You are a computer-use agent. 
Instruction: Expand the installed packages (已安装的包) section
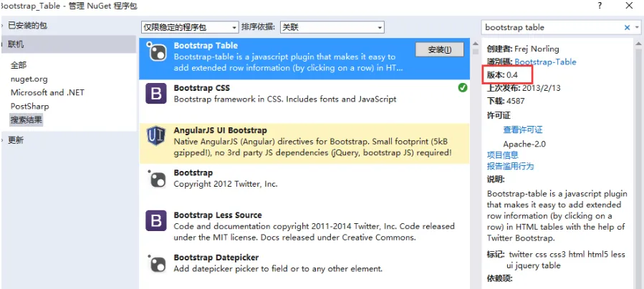(x=28, y=25)
